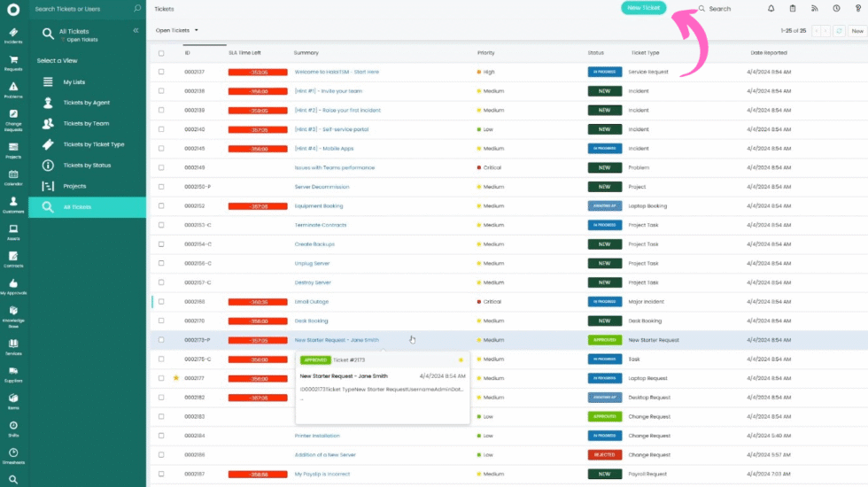Open the Email Outage ticket link

coord(311,302)
